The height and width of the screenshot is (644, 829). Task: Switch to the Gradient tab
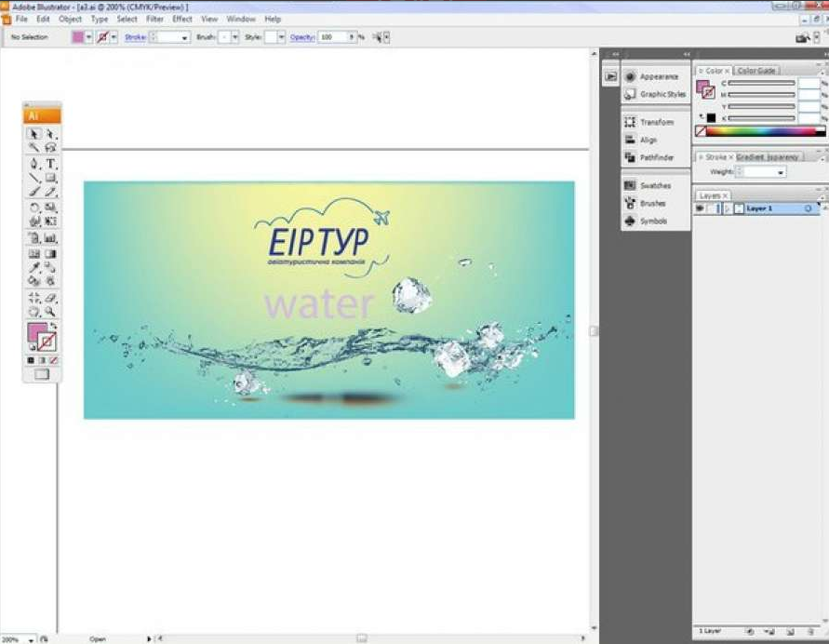750,157
